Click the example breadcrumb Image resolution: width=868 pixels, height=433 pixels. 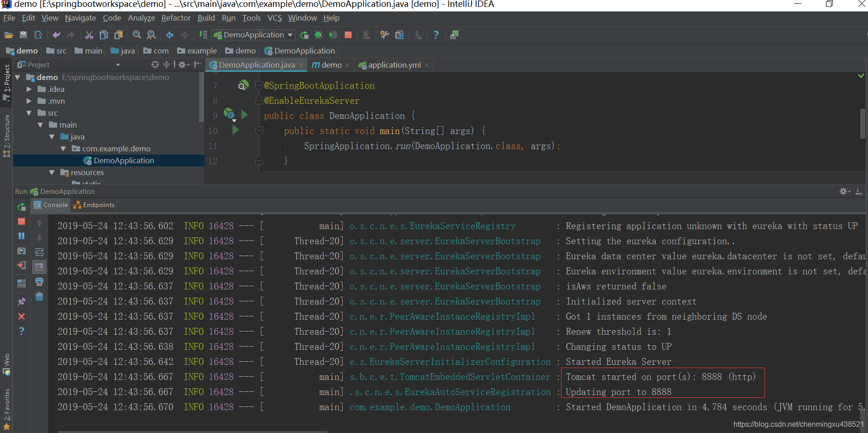tap(197, 51)
